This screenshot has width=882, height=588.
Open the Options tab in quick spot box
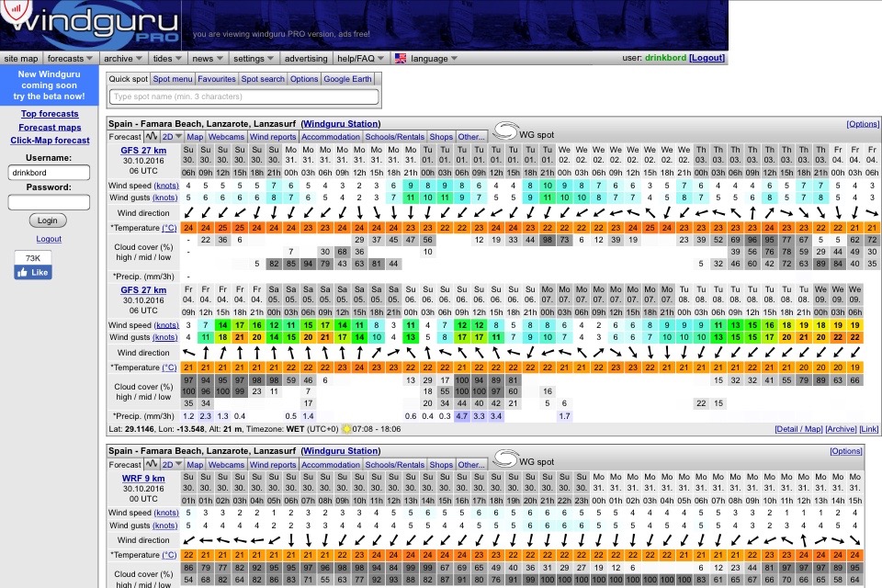(304, 79)
